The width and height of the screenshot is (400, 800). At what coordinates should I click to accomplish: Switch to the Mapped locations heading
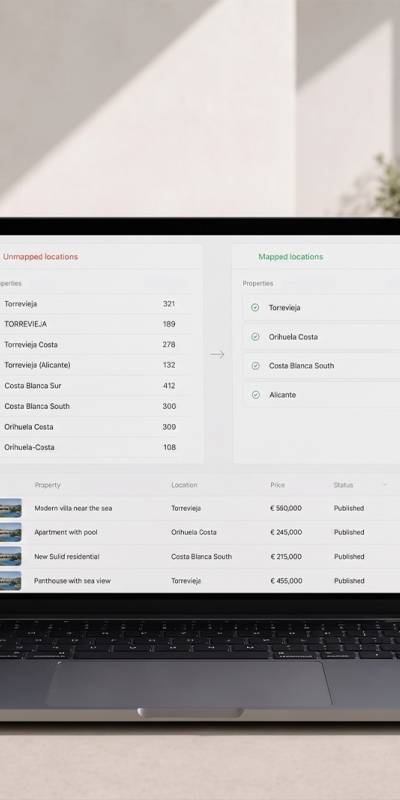pos(291,257)
